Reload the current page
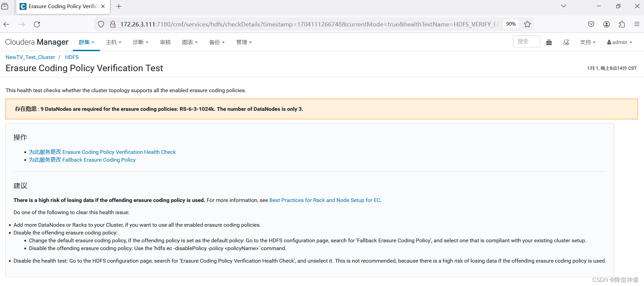Image resolution: width=644 pixels, height=286 pixels. 37,24
